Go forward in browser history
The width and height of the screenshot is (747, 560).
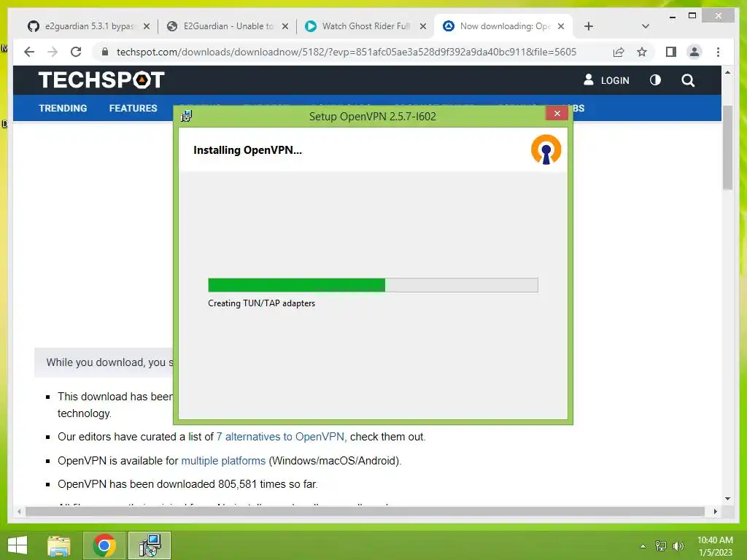(x=53, y=52)
